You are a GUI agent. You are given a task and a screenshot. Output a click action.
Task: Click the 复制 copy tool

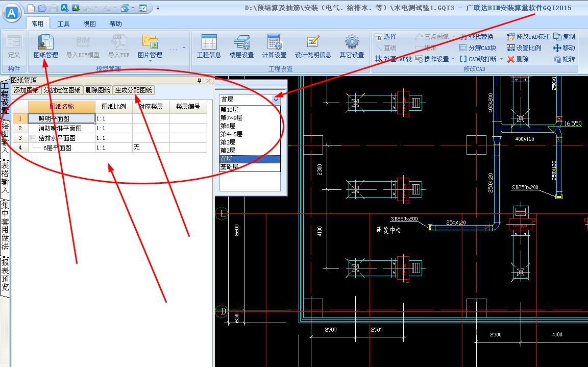564,36
